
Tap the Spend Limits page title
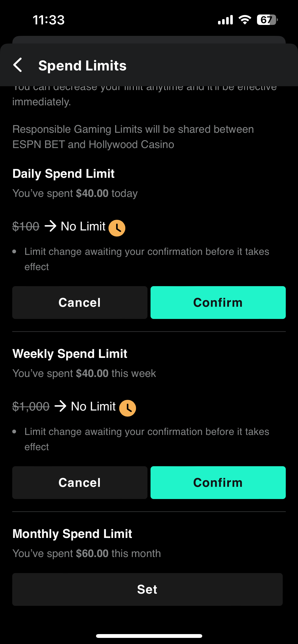pos(82,66)
